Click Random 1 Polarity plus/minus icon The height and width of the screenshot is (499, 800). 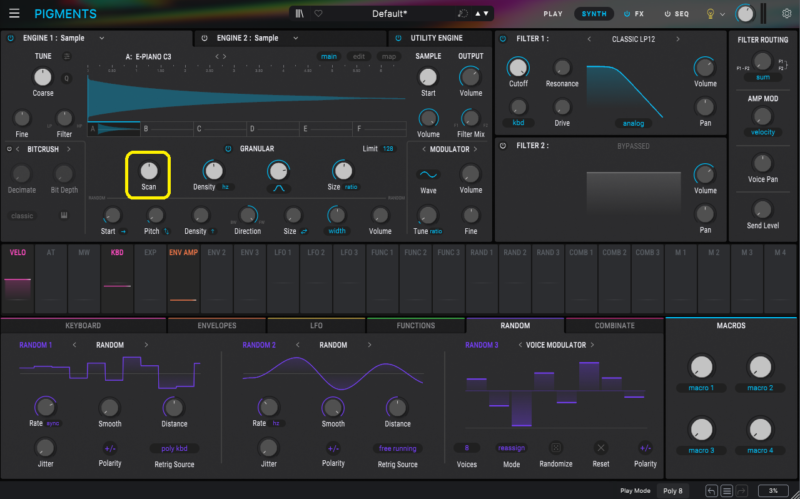(110, 448)
